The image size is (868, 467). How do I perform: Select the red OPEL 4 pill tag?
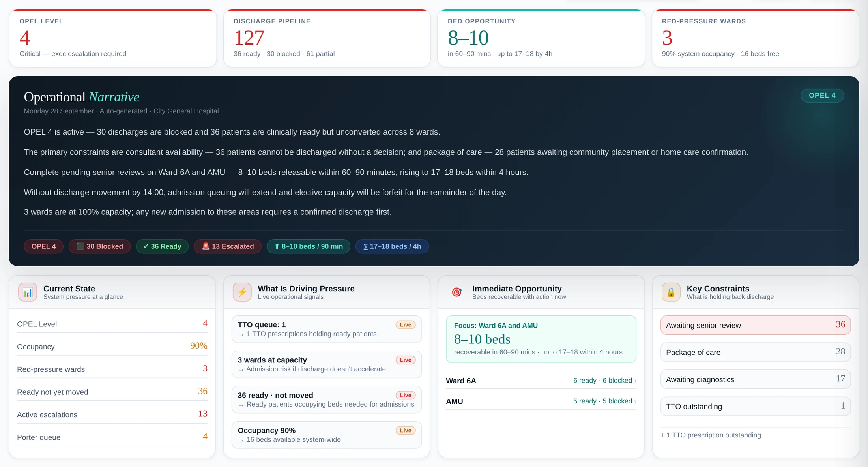(43, 246)
